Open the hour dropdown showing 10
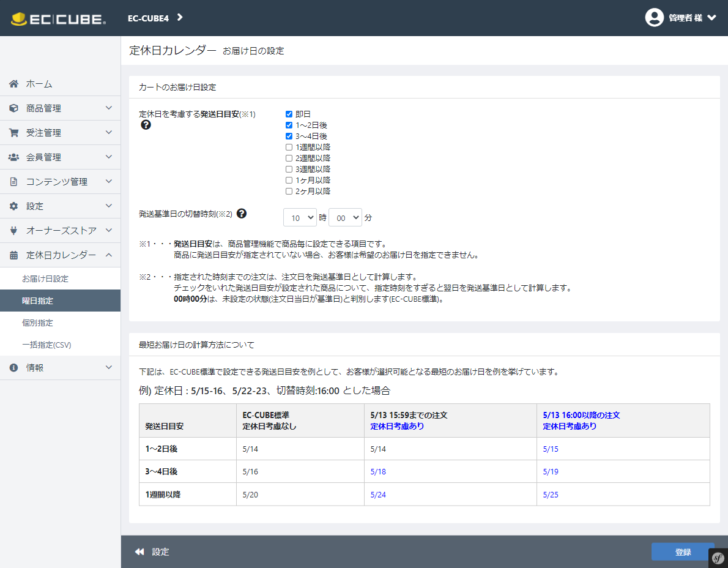 point(300,218)
